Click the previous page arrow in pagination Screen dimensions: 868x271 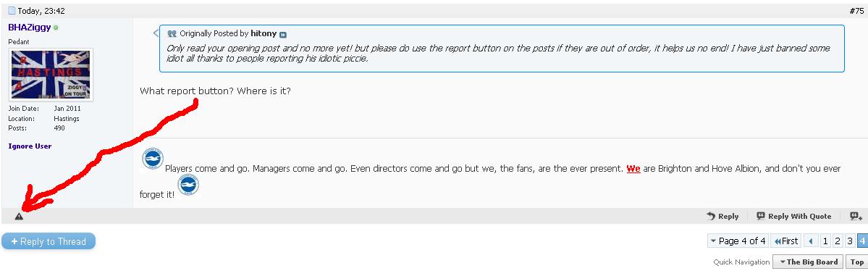811,241
